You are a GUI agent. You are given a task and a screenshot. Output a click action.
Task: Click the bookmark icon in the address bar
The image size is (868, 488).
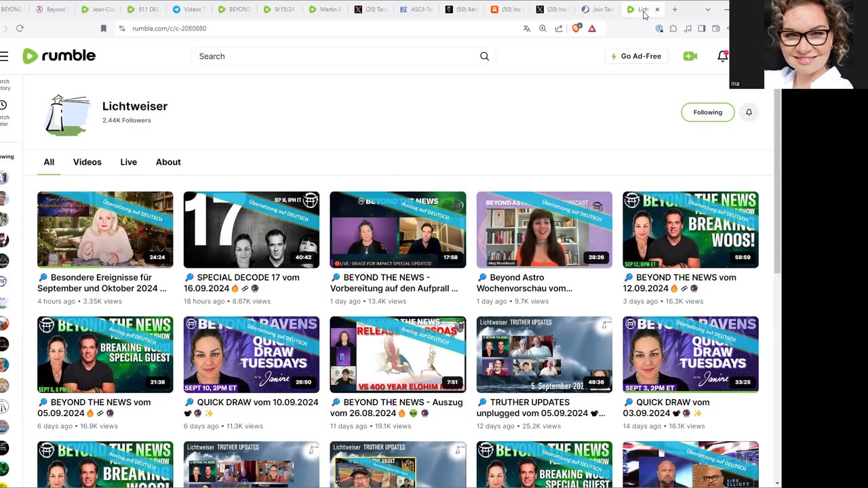tap(103, 28)
